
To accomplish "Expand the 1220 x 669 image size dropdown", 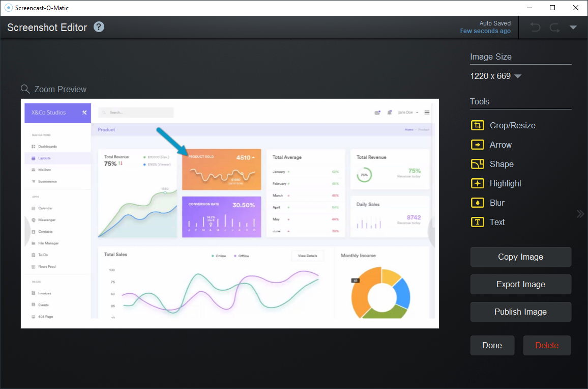I will pyautogui.click(x=518, y=76).
